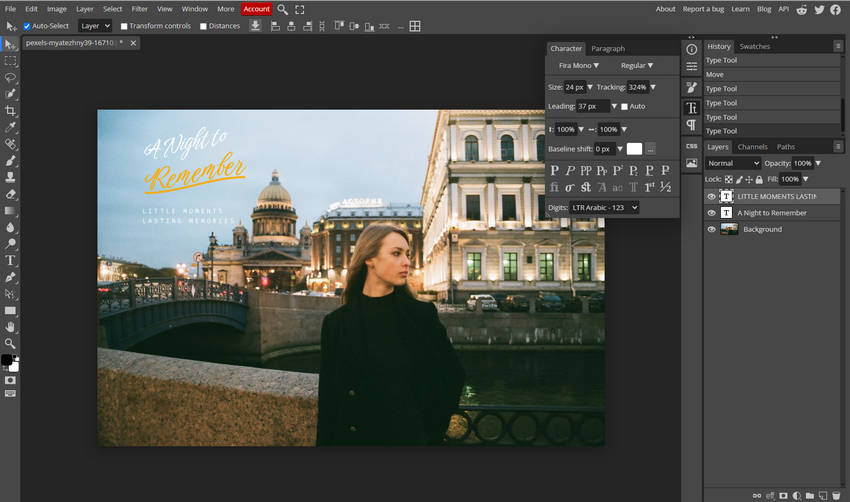This screenshot has height=502, width=850.
Task: Open the Learn link
Action: (740, 9)
